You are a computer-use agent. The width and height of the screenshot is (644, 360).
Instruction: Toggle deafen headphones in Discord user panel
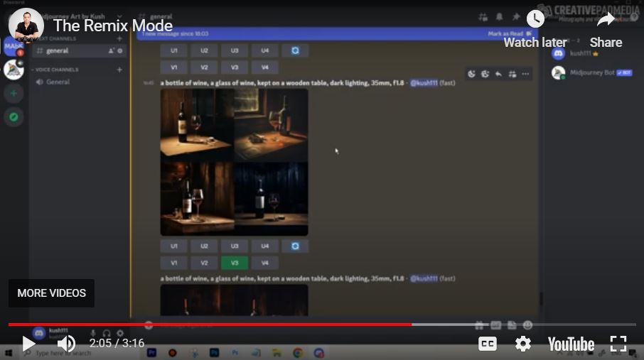pyautogui.click(x=107, y=333)
